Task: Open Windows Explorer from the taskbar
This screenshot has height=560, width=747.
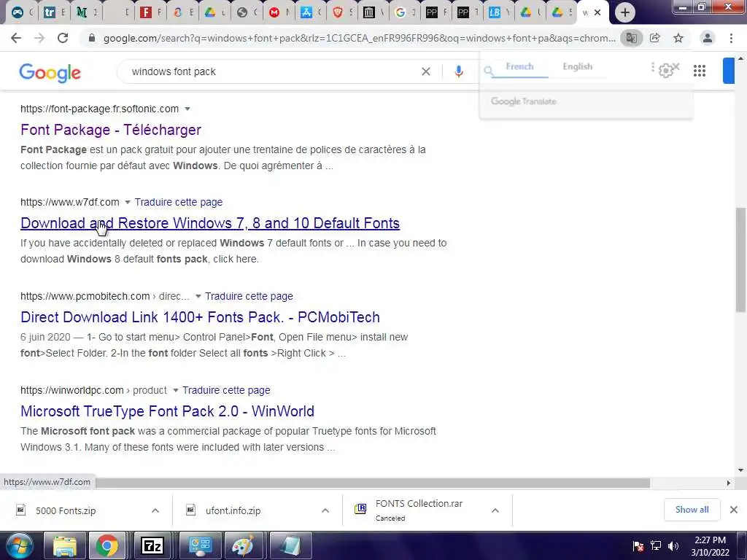Action: pyautogui.click(x=64, y=545)
